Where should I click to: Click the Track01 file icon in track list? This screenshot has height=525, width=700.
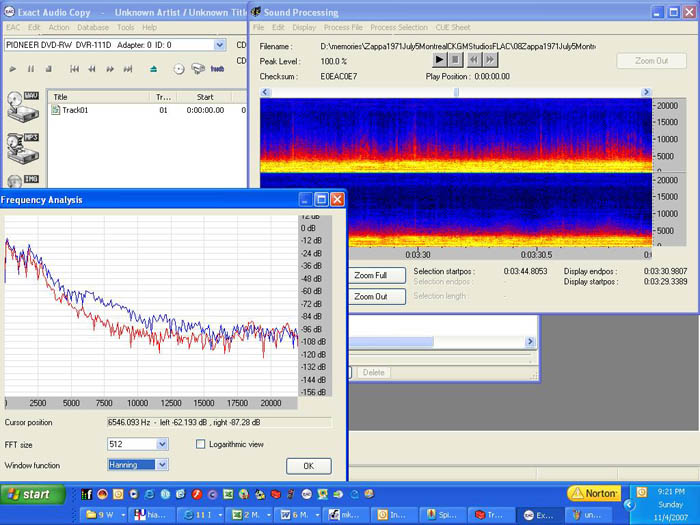[x=55, y=110]
